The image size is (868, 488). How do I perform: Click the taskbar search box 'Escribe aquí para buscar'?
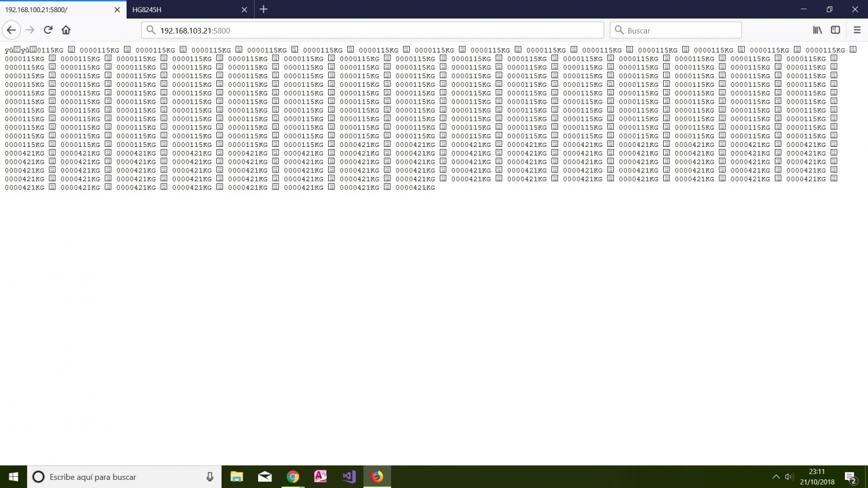tap(124, 477)
